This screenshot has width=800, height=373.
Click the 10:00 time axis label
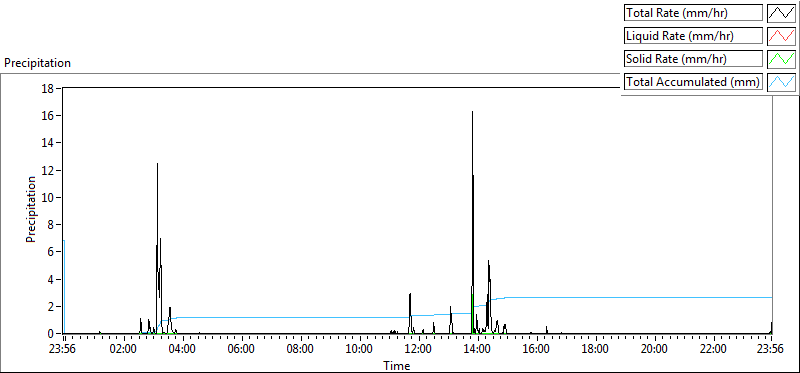(x=360, y=350)
